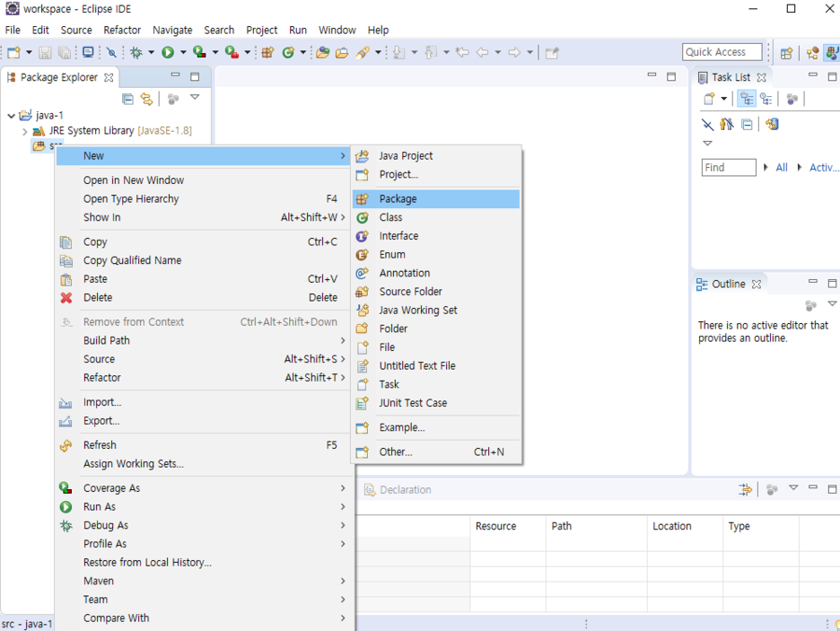The image size is (840, 631).
Task: Open the Navigate menu in menu bar
Action: tap(172, 30)
